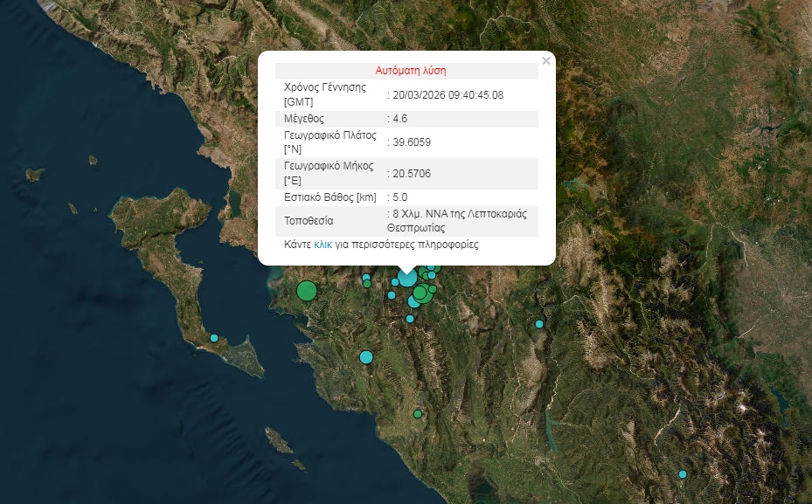This screenshot has height=504, width=812.
Task: Select the large cyan marker under the popup pointer
Action: pos(407,278)
